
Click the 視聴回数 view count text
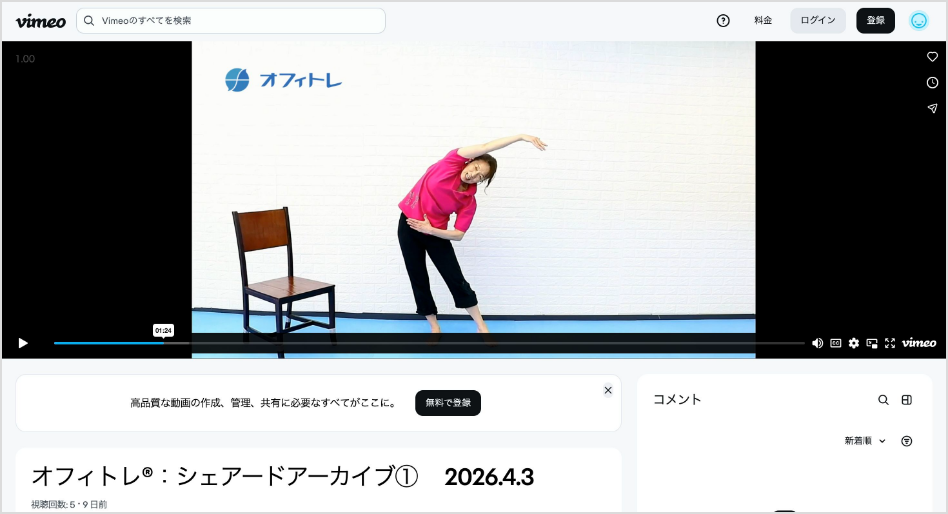(69, 504)
